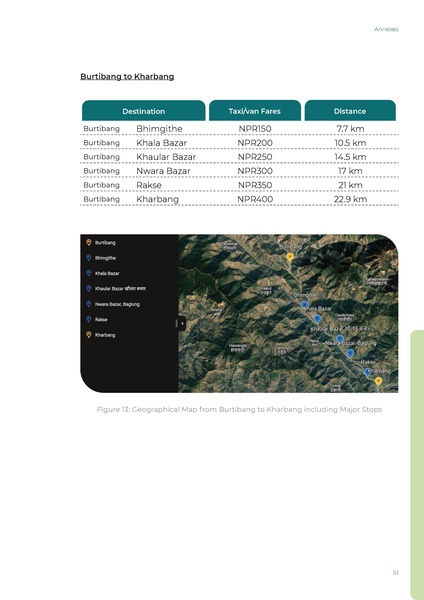This screenshot has width=424, height=600.
Task: Click the Rakse cell in the table
Action: click(149, 185)
